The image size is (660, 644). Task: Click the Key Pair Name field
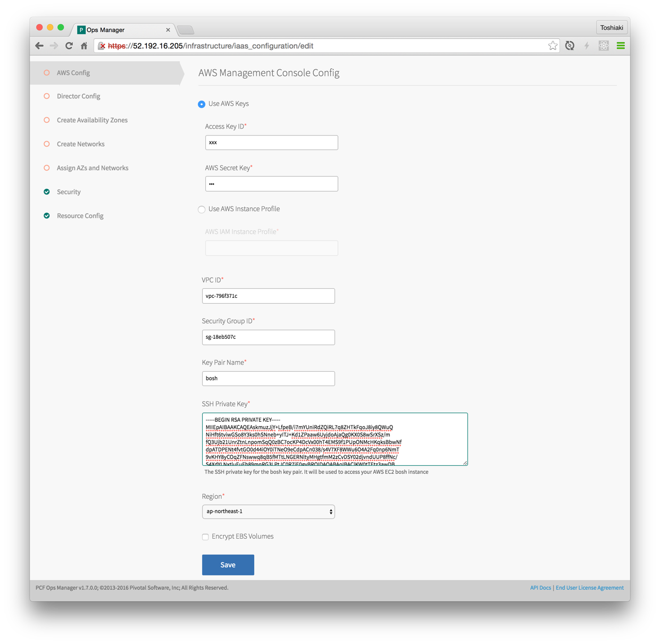click(x=268, y=379)
